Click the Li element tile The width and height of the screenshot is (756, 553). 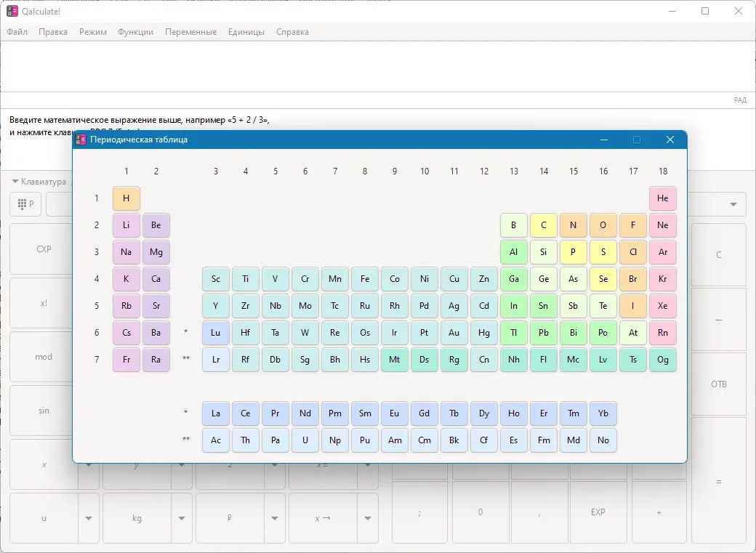click(126, 225)
